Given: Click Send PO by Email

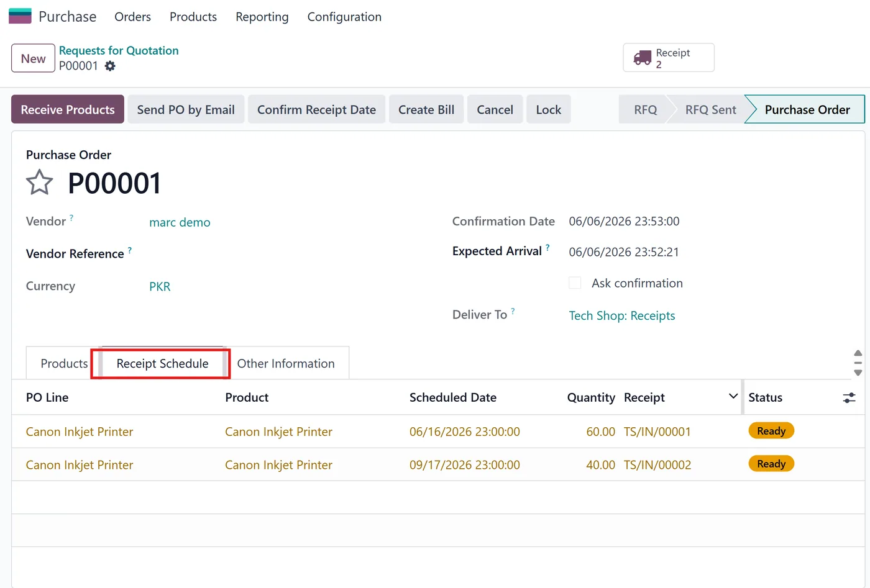Looking at the screenshot, I should (x=186, y=109).
